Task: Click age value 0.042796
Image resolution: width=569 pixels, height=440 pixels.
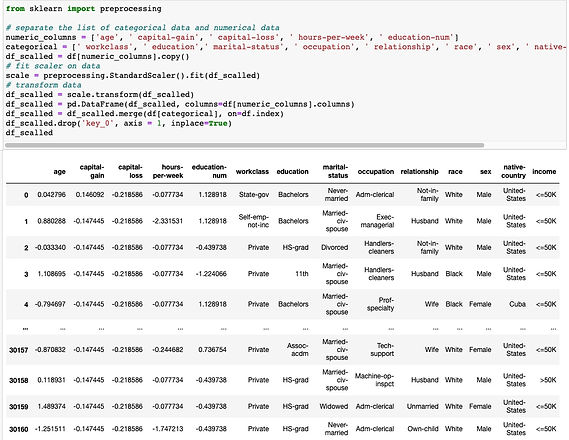Action: pyautogui.click(x=52, y=195)
